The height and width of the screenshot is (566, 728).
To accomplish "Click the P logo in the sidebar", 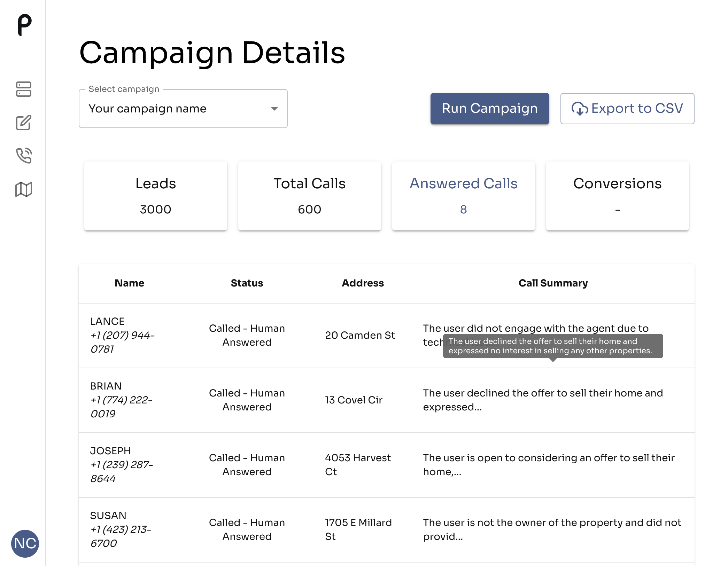I will click(24, 25).
